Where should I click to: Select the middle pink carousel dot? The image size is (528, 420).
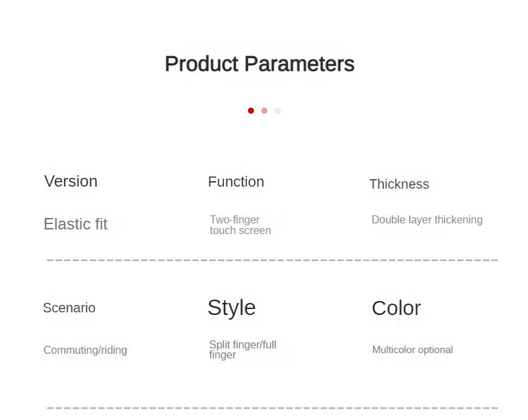tap(264, 110)
